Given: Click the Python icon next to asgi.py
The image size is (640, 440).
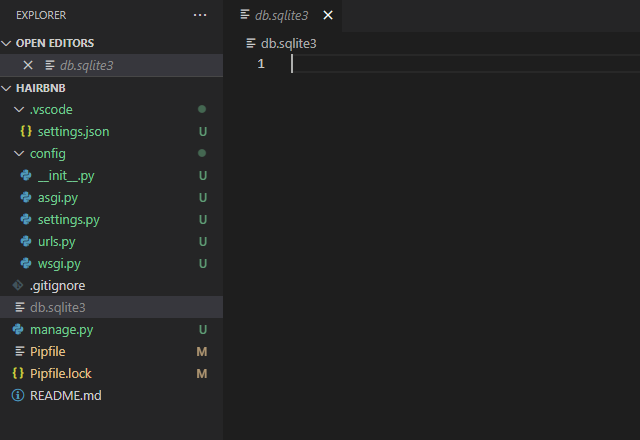Looking at the screenshot, I should [26, 197].
